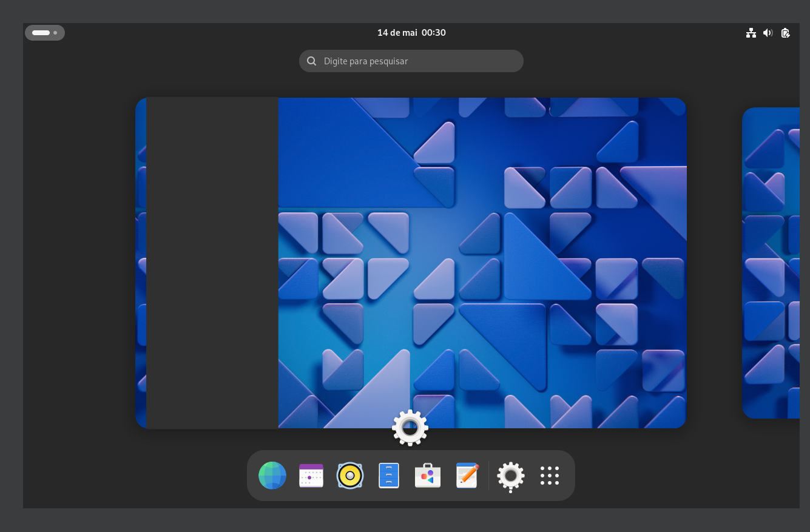
Task: Open the Text Editor pencil icon
Action: pos(467,476)
